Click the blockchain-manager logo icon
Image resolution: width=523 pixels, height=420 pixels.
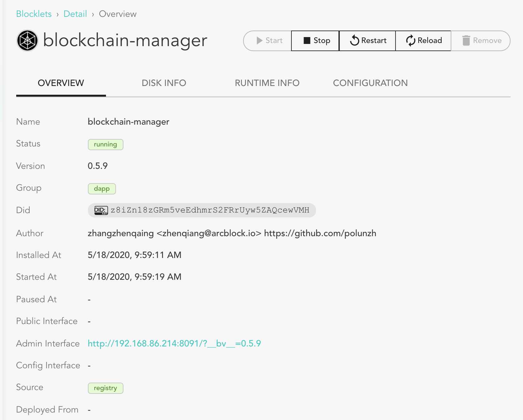pyautogui.click(x=27, y=41)
